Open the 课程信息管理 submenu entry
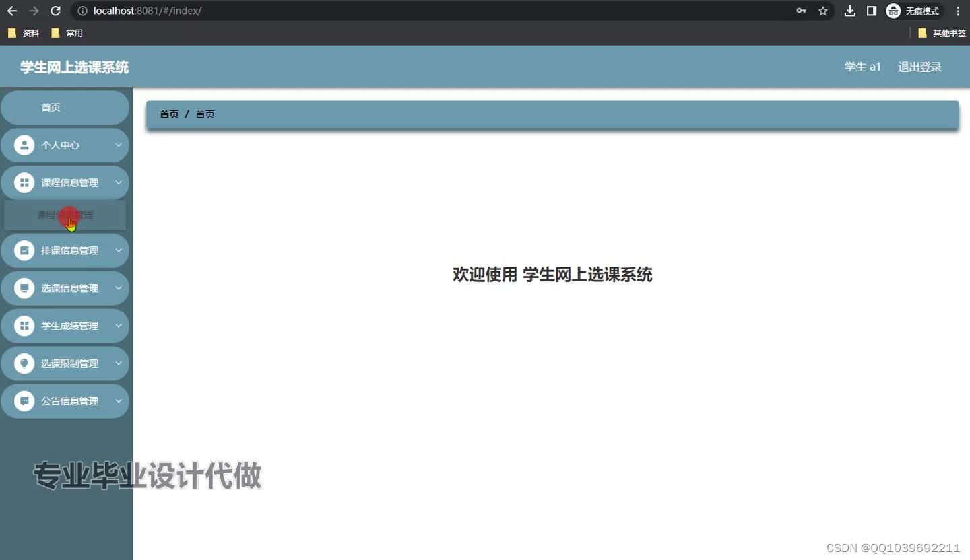The height and width of the screenshot is (560, 970). (x=65, y=215)
